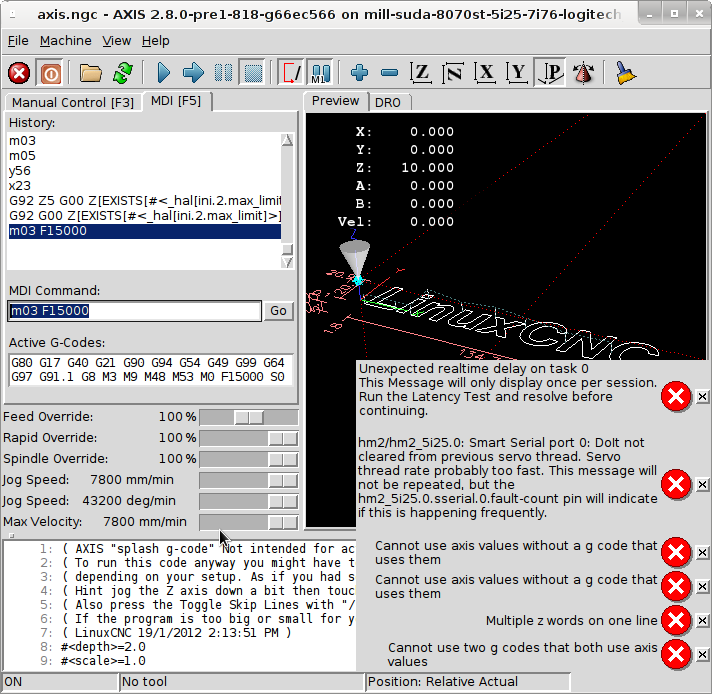Run the program with the play icon
Viewport: 712px width, 694px height.
[163, 73]
